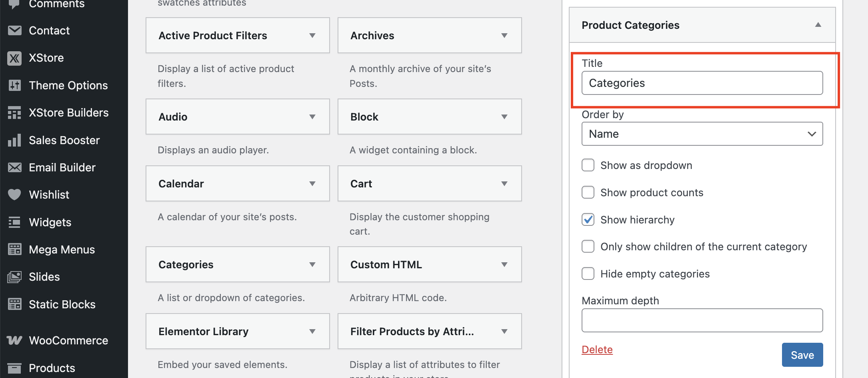Click the Sales Booster bar chart icon
The height and width of the screenshot is (378, 868).
[14, 140]
